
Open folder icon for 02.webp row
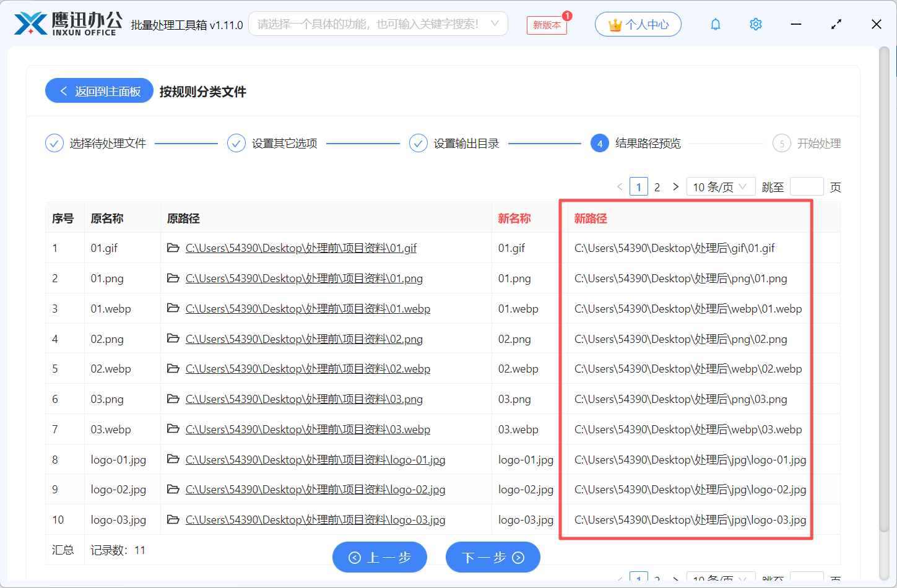pyautogui.click(x=173, y=368)
